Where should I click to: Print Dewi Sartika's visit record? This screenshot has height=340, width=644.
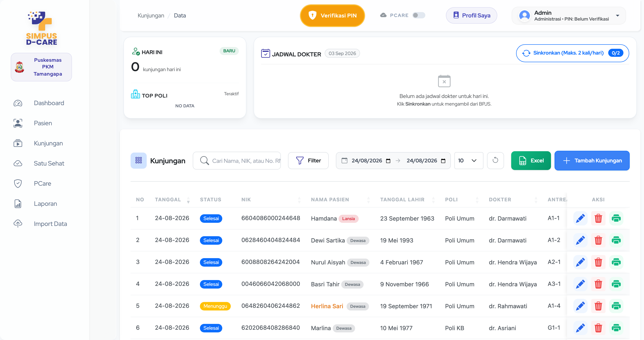[x=616, y=240]
